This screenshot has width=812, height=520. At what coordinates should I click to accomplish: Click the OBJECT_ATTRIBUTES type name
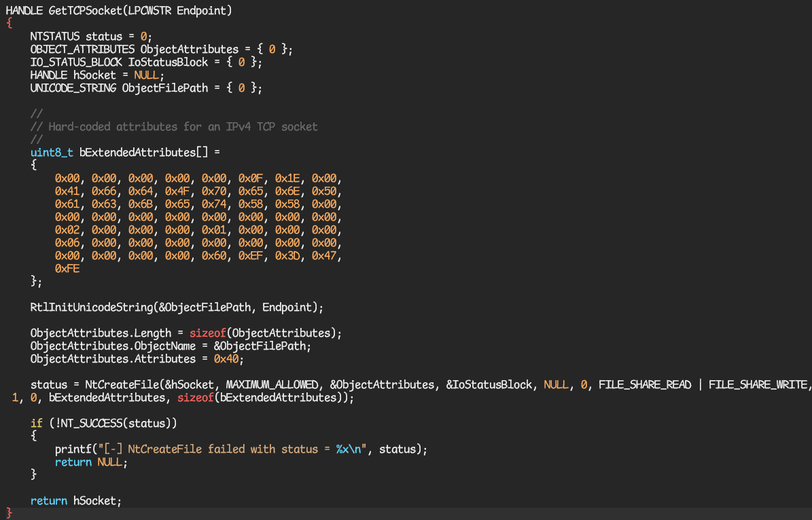point(82,49)
